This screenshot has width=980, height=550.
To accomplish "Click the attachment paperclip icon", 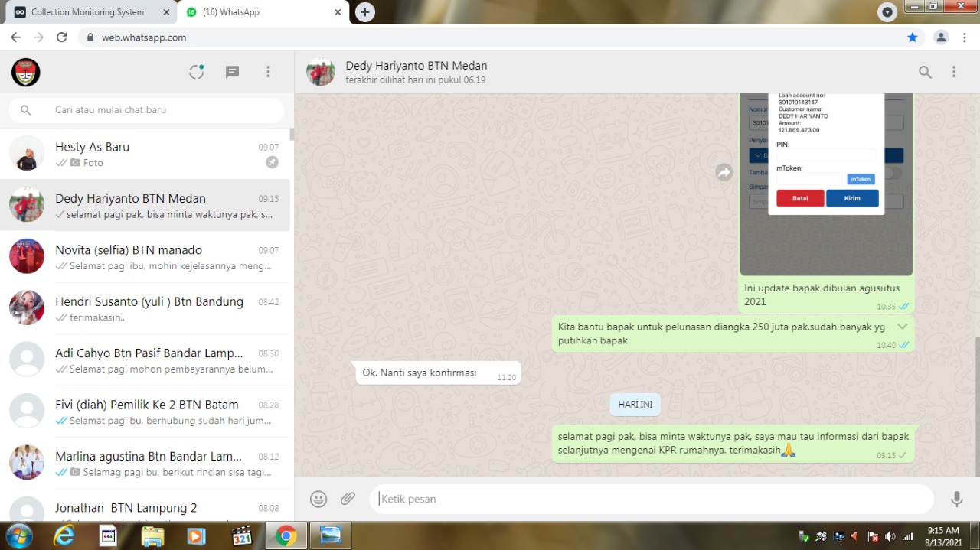I will point(348,499).
